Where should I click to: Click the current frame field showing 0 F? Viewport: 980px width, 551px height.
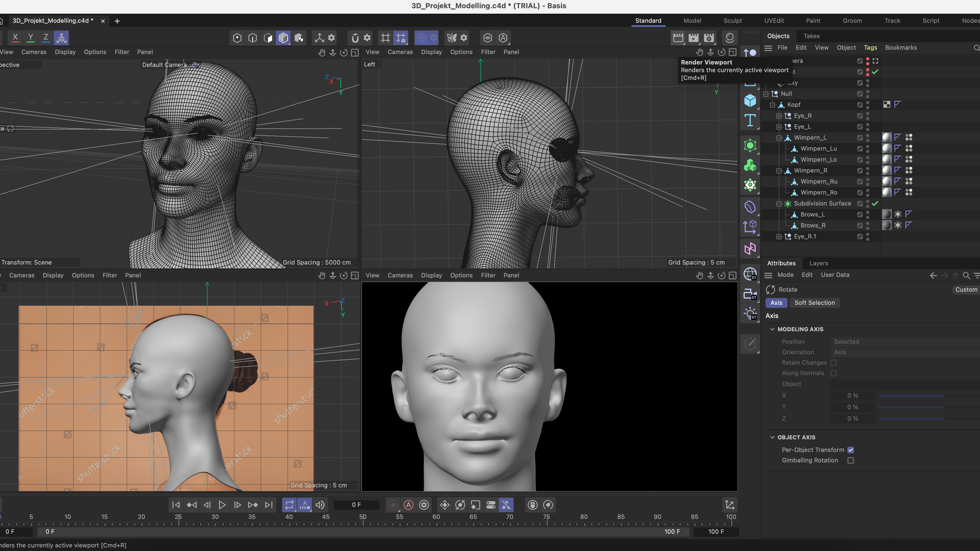pos(356,505)
